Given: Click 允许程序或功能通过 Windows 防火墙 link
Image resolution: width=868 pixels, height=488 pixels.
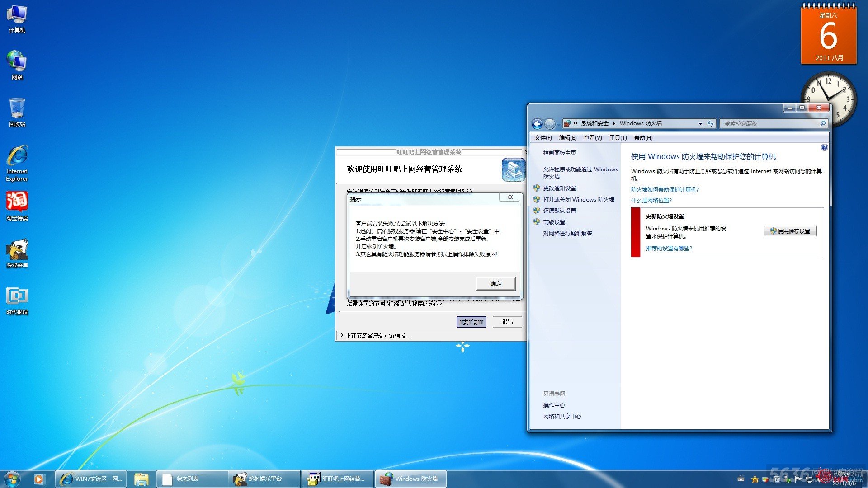Looking at the screenshot, I should point(580,173).
